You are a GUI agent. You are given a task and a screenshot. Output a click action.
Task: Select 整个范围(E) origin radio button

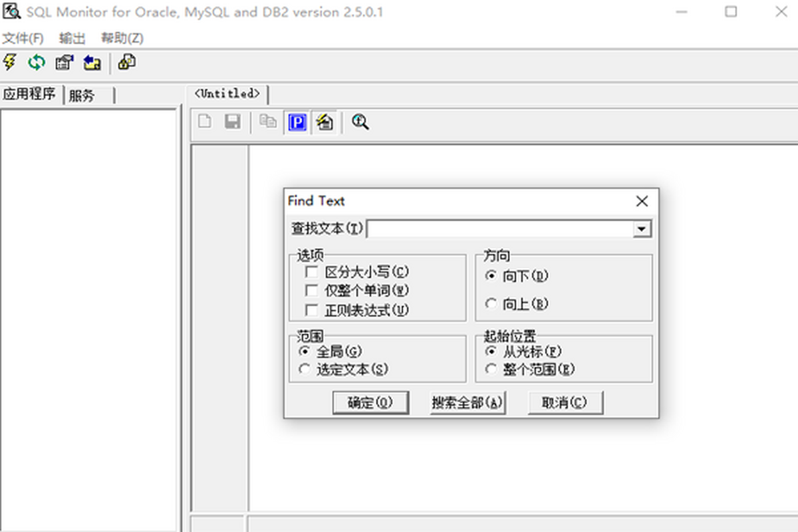coord(491,369)
